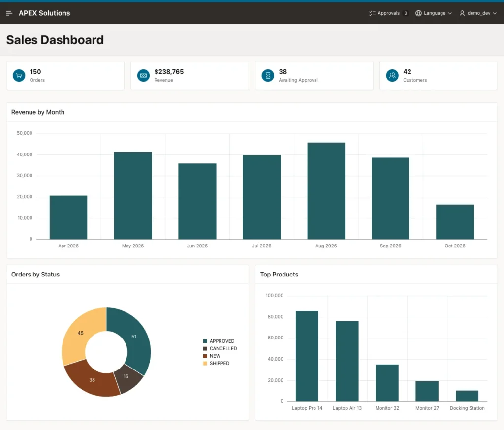Screen dimensions: 504x430
Task: Click the Aug 2026 axis label
Action: pyautogui.click(x=326, y=246)
